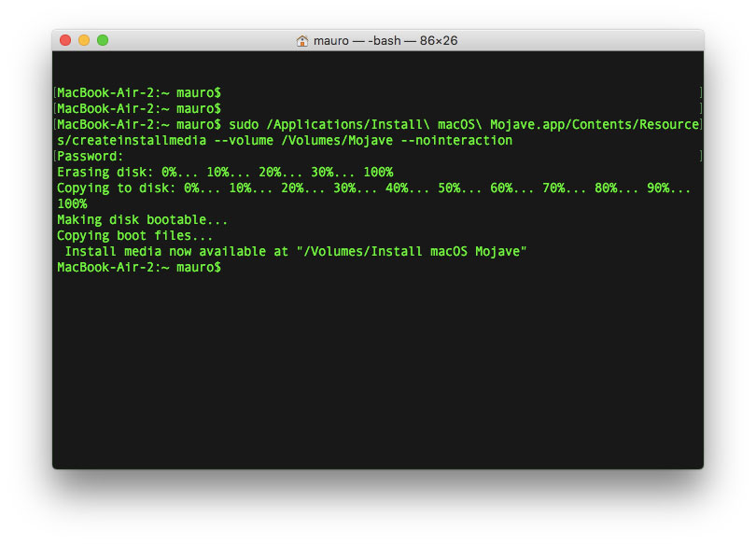Click the window title "mauro — -bash — 86×26"

click(x=385, y=41)
